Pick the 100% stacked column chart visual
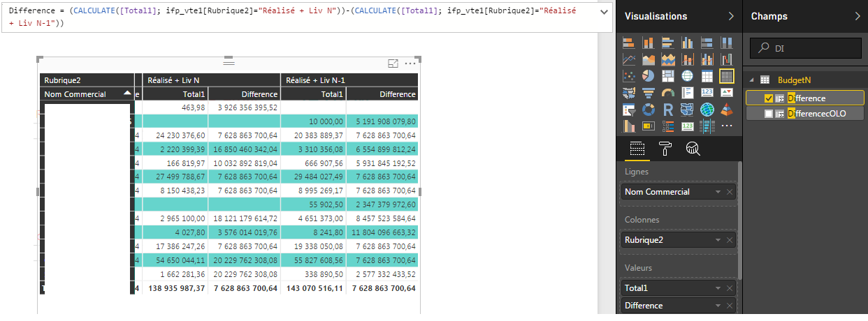Screen dimensions: 868x321 tap(726, 43)
